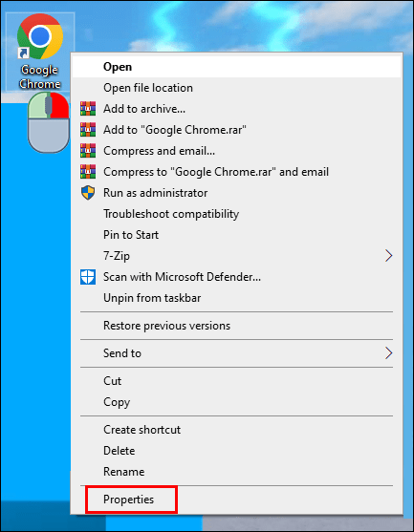Select Scan with Microsoft Defender...
The image size is (414, 532).
(x=236, y=277)
